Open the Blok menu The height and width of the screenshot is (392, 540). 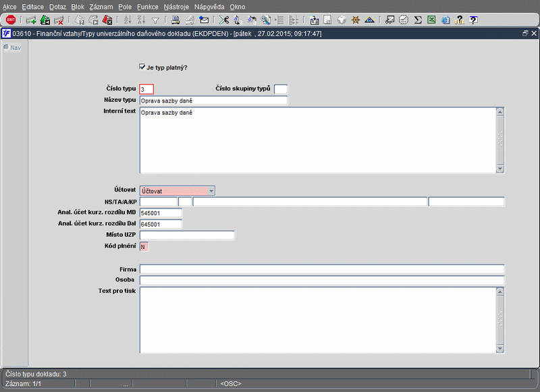pyautogui.click(x=78, y=7)
